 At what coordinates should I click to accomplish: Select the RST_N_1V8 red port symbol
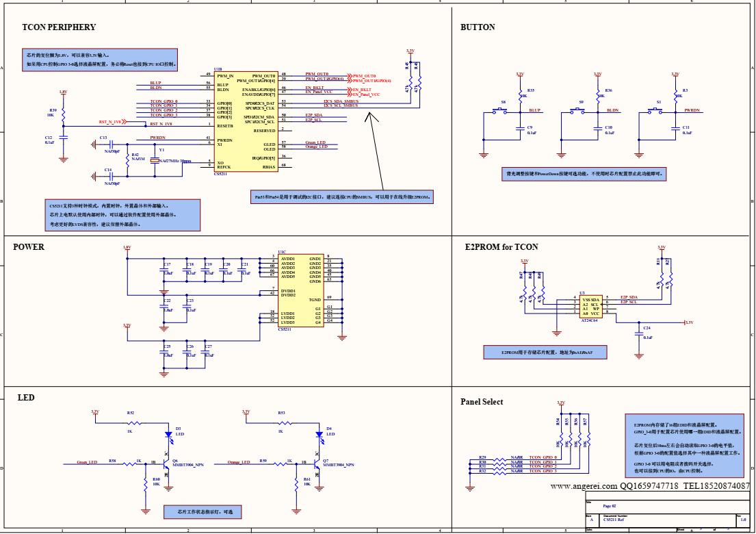pos(113,122)
